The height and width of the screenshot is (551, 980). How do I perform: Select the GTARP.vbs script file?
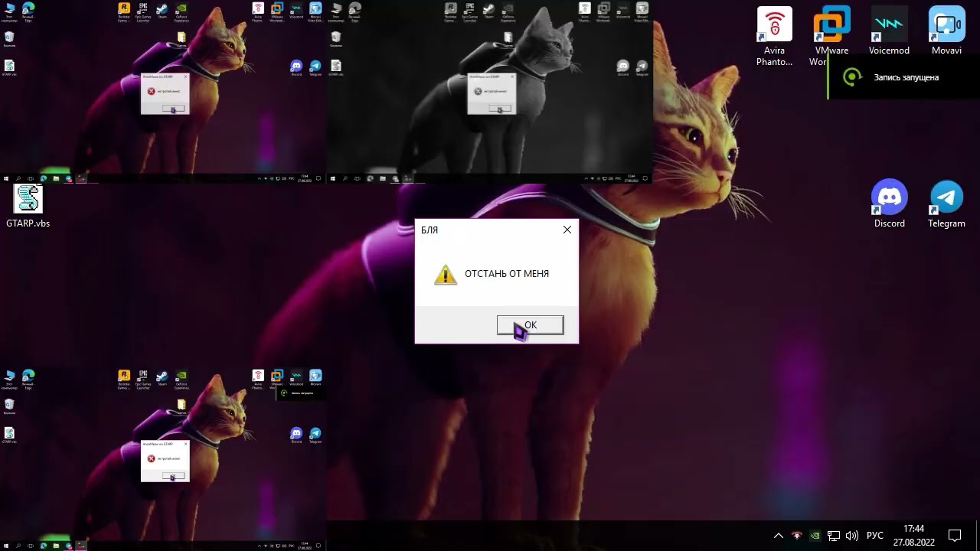pos(28,206)
